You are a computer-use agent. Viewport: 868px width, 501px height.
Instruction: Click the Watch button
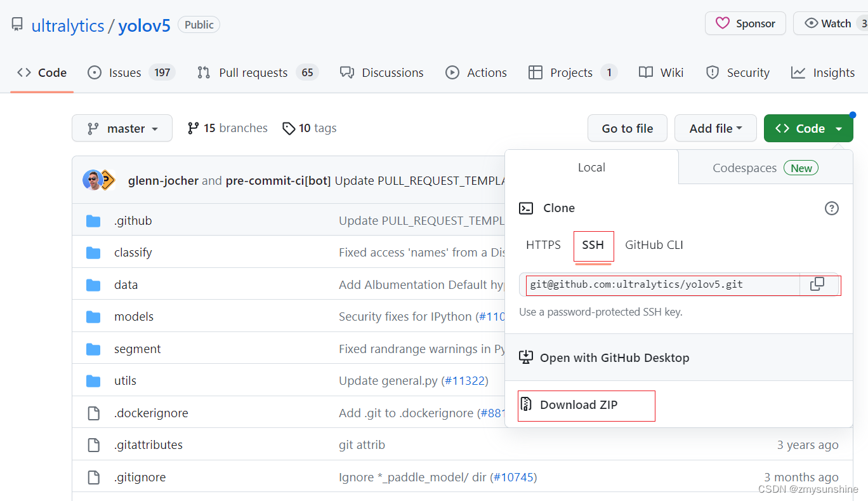(831, 23)
